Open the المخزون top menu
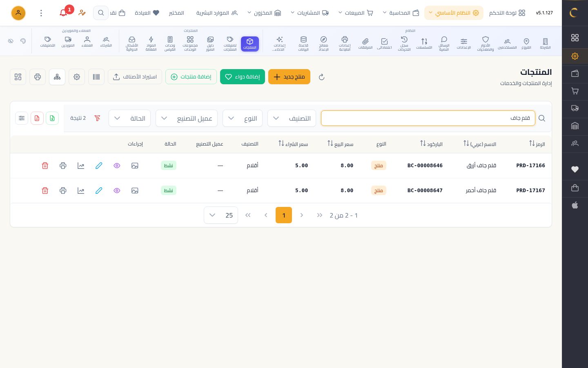 click(264, 13)
